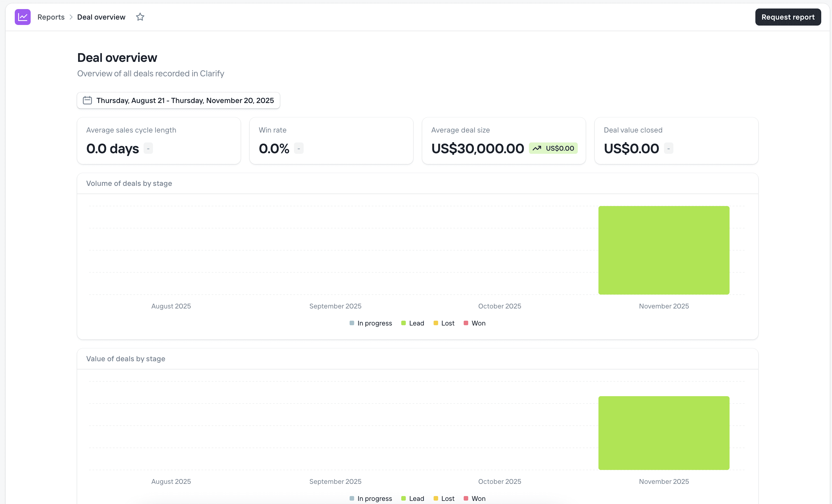Click the green November bar in volume chart

click(x=663, y=250)
